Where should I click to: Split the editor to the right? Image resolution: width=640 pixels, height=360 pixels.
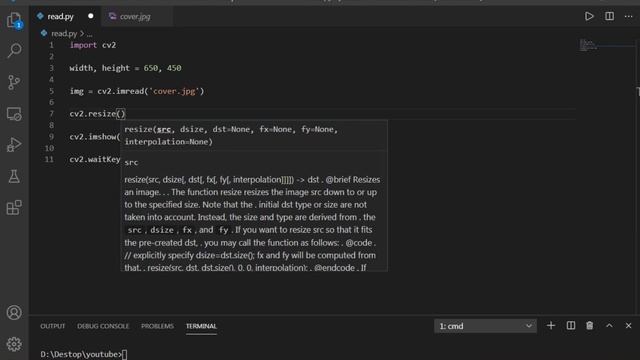pos(609,16)
